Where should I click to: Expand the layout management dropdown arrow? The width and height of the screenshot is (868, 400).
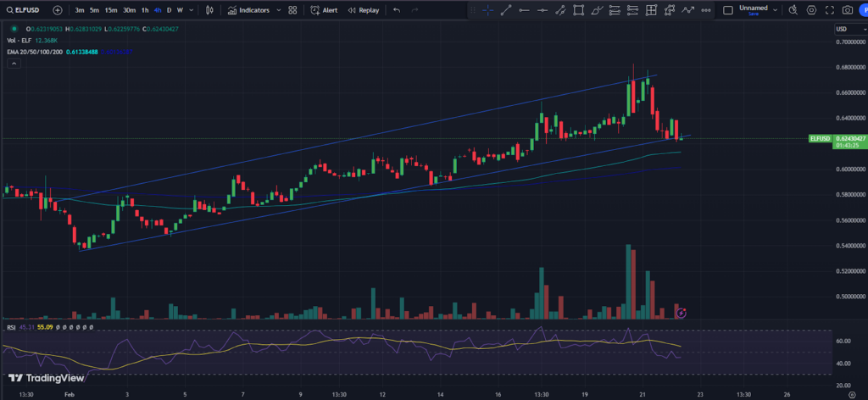pyautogui.click(x=775, y=10)
